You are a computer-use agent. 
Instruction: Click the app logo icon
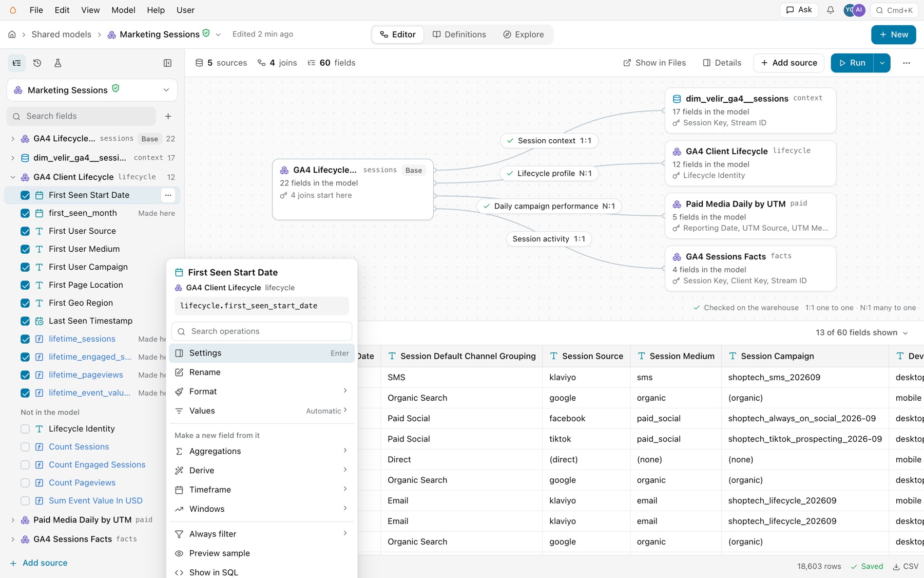tap(13, 10)
